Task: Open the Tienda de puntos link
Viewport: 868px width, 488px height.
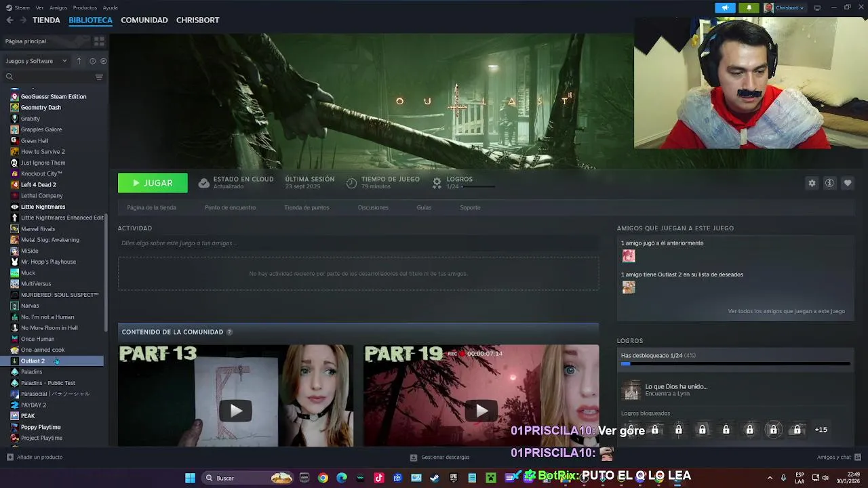Action: 307,207
